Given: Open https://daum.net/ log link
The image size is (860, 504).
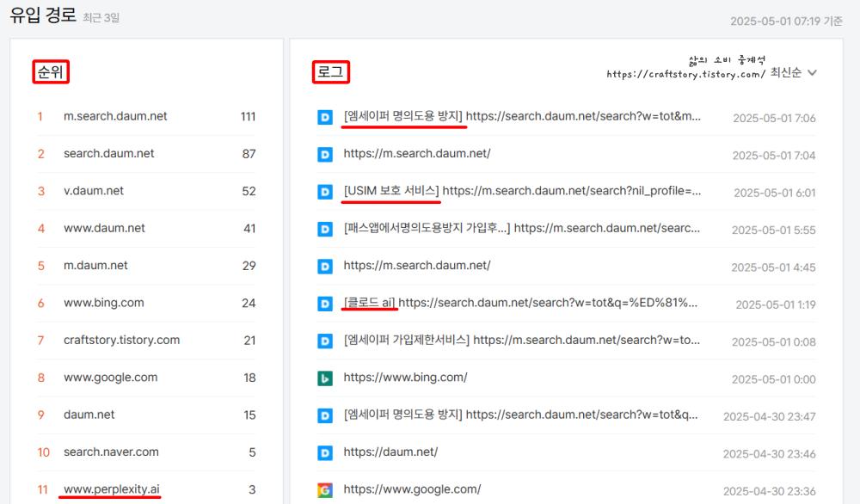Looking at the screenshot, I should pyautogui.click(x=390, y=452).
